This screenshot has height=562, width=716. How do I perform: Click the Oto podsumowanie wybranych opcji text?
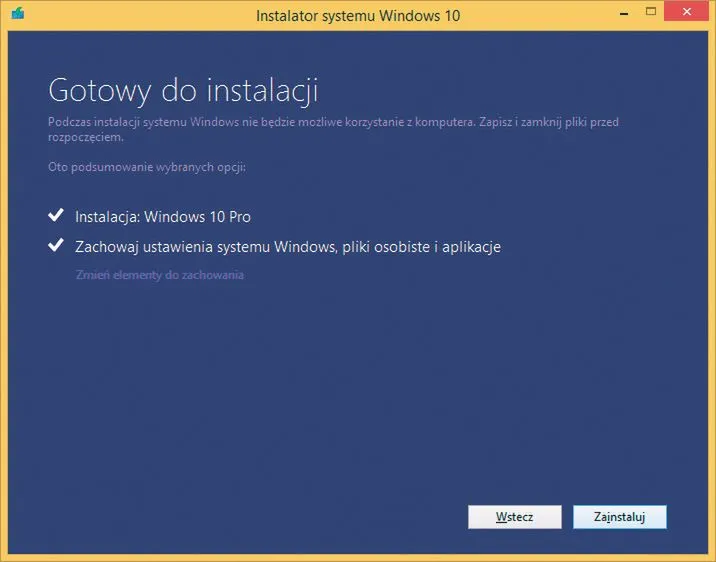pyautogui.click(x=147, y=167)
